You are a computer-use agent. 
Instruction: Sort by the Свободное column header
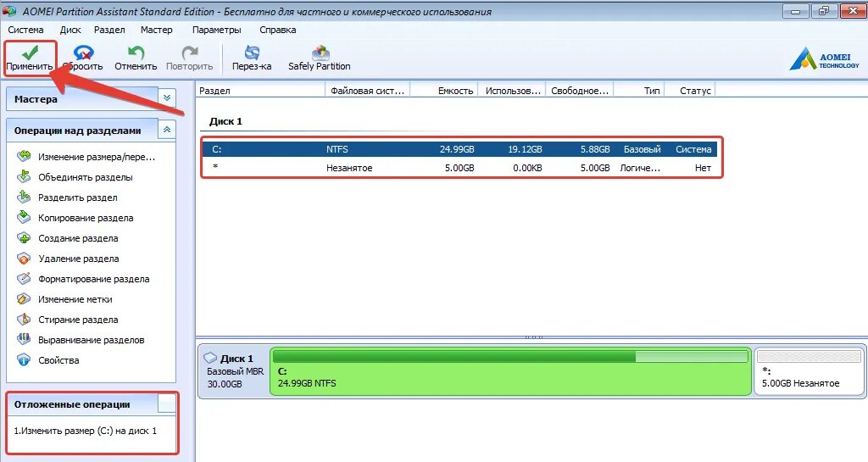[x=580, y=91]
